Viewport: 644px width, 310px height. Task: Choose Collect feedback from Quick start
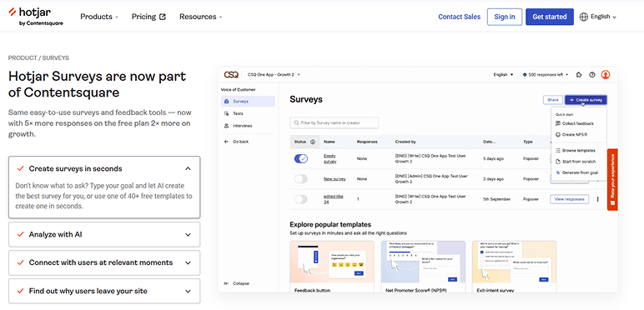579,123
